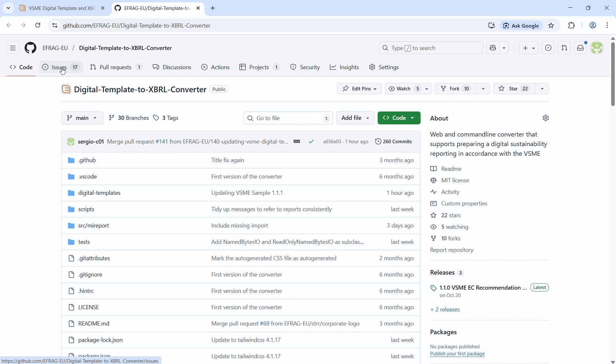Open the repository Settings tab

[384, 67]
